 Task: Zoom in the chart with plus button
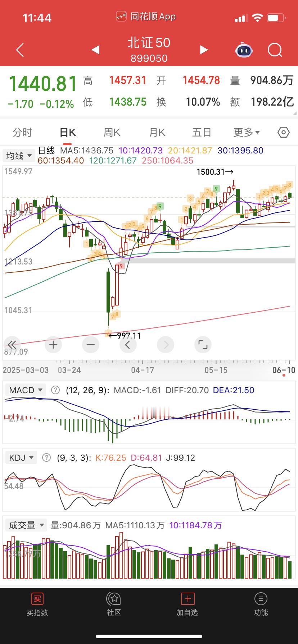[x=53, y=345]
